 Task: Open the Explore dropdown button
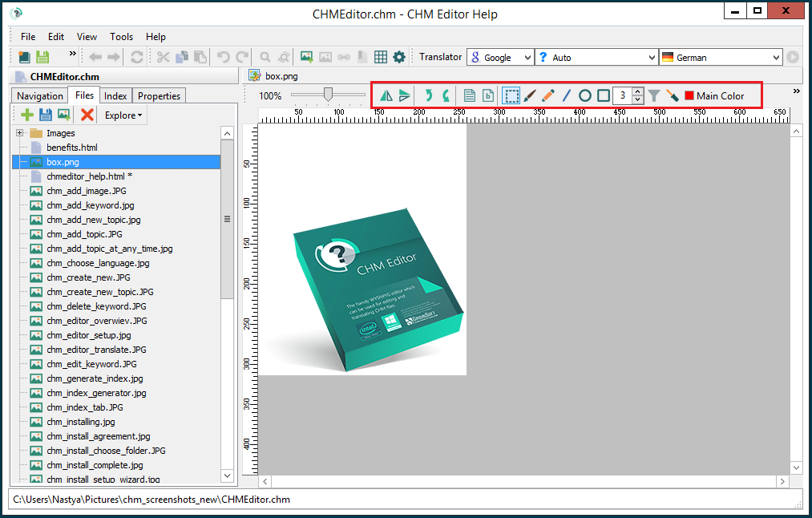tap(121, 115)
